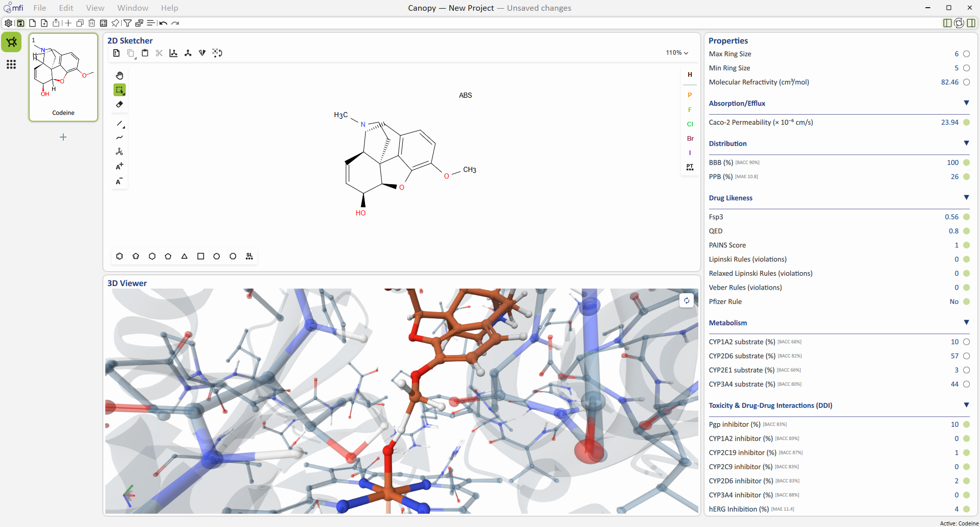The height and width of the screenshot is (527, 980).
Task: Select the chain (wavy line) tool
Action: 120,137
